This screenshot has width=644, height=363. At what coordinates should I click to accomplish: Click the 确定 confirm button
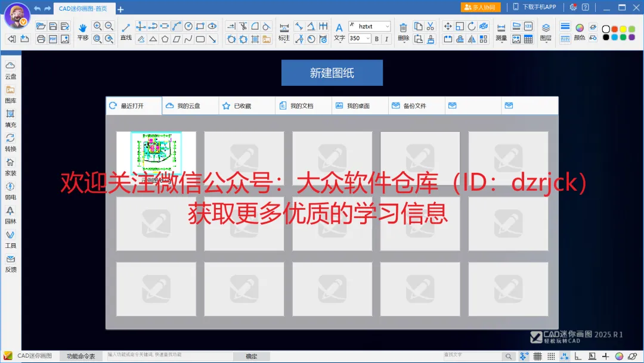point(252,356)
